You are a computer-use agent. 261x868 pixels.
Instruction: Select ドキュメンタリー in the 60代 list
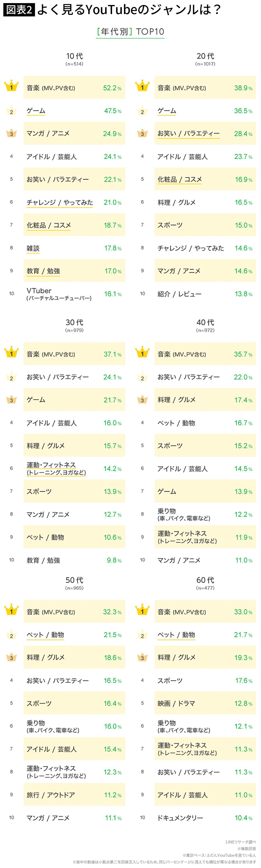(180, 818)
